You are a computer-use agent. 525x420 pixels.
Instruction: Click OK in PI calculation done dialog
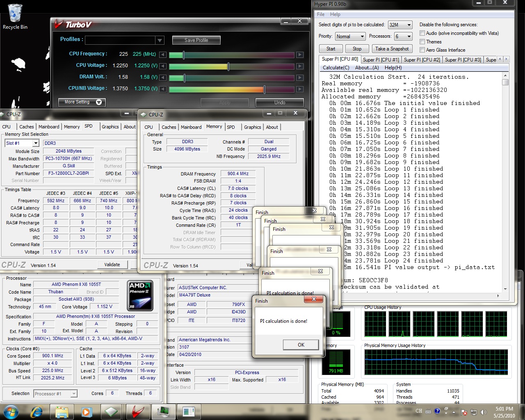301,345
